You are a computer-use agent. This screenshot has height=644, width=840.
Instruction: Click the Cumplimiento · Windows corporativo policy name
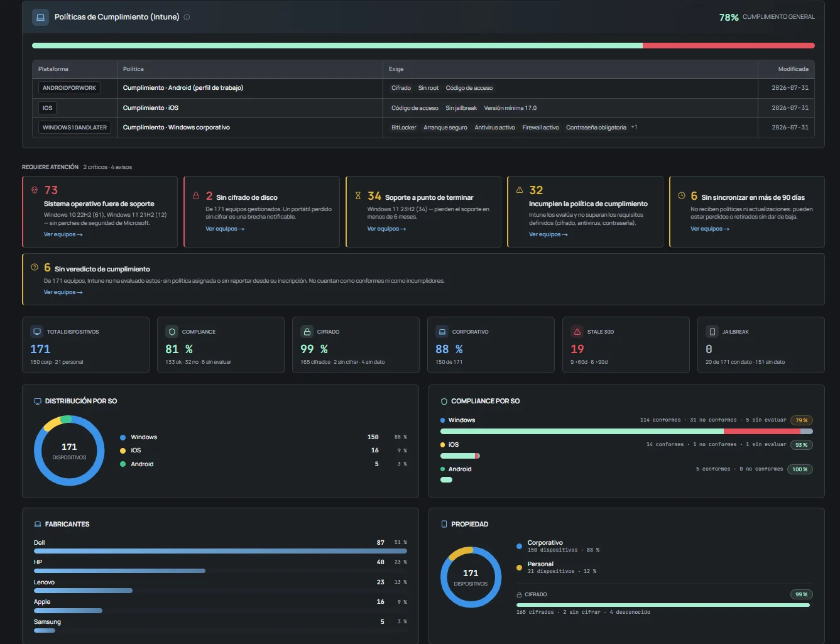coord(177,128)
